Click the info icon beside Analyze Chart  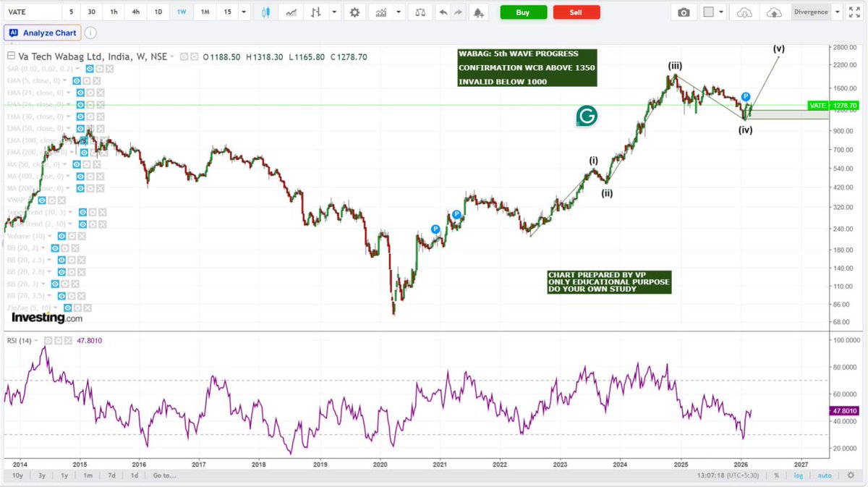[90, 33]
